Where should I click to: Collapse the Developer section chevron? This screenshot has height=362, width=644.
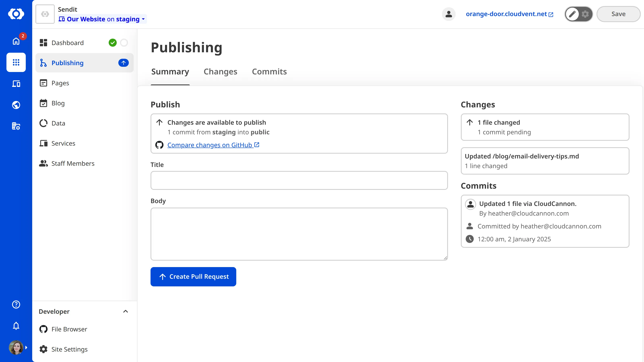click(x=126, y=311)
